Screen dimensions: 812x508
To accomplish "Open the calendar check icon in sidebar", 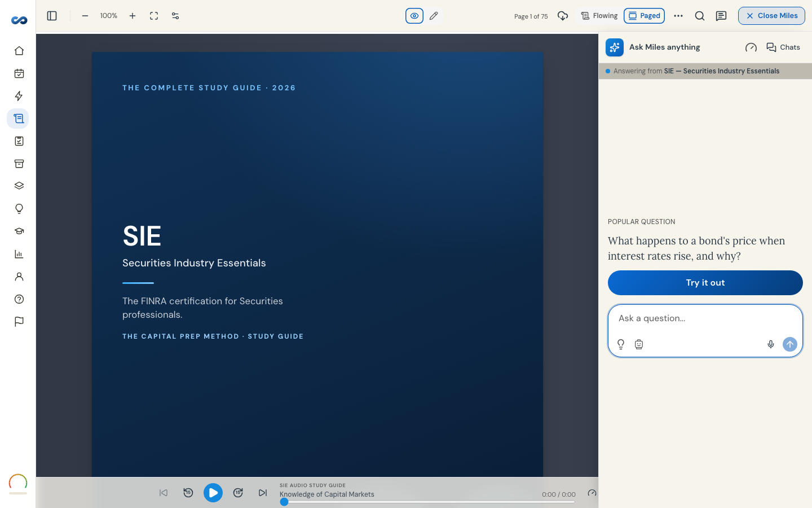I will click(x=19, y=73).
